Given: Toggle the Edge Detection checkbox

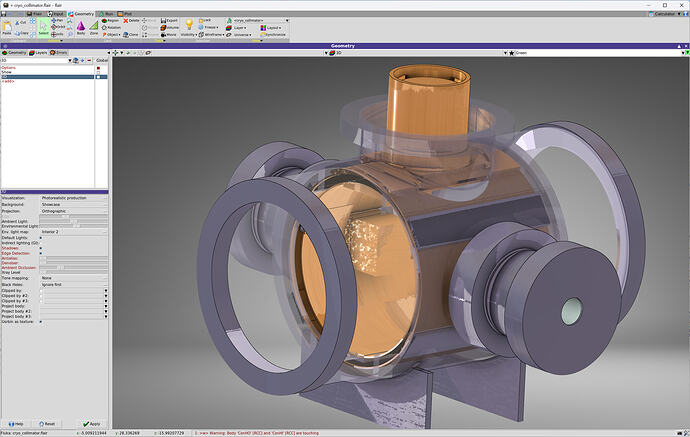Looking at the screenshot, I should coord(41,253).
